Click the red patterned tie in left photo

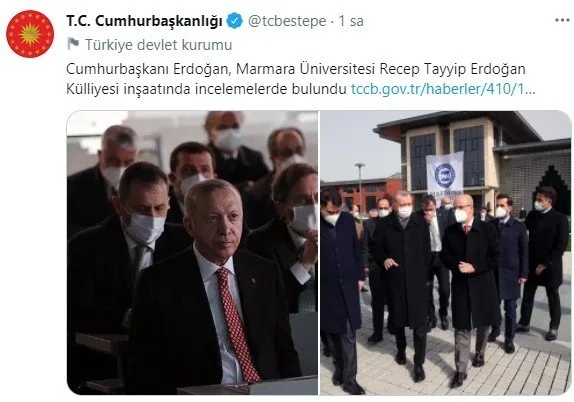pos(238,325)
